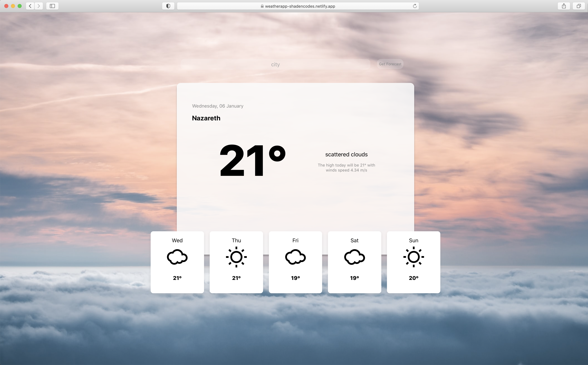Select the Thu day label
The image size is (588, 365).
click(236, 240)
